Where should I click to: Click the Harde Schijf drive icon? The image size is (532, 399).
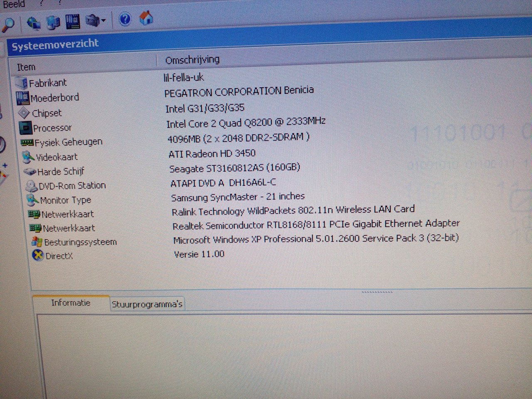click(x=30, y=171)
